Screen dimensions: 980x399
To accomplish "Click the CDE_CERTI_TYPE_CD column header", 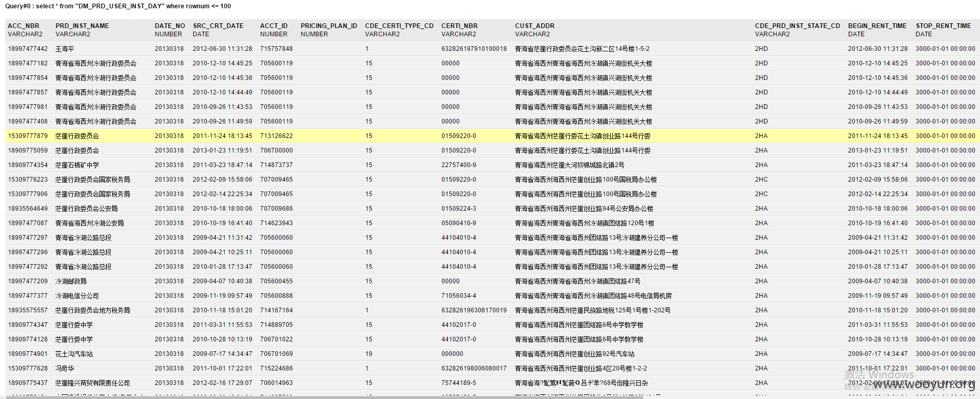I will coord(399,26).
